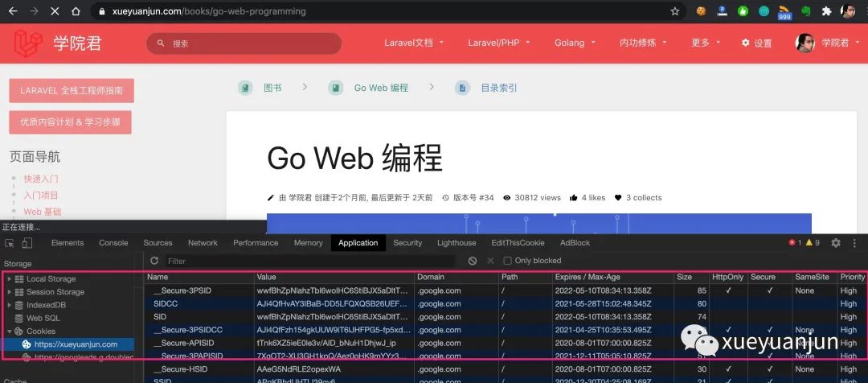868x383 pixels.
Task: Open DevTools settings gear
Action: [x=836, y=243]
